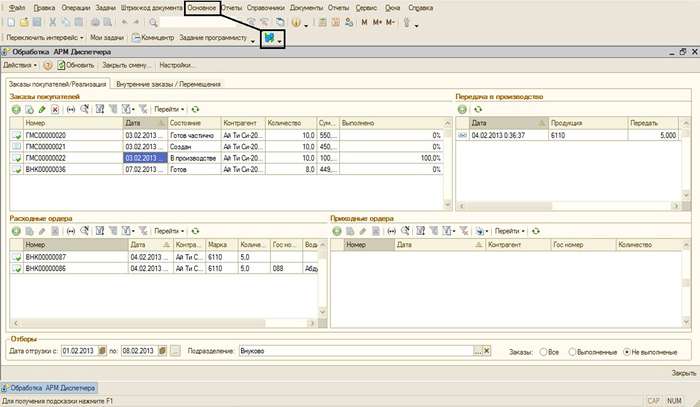Open the Операции menu

[75, 8]
